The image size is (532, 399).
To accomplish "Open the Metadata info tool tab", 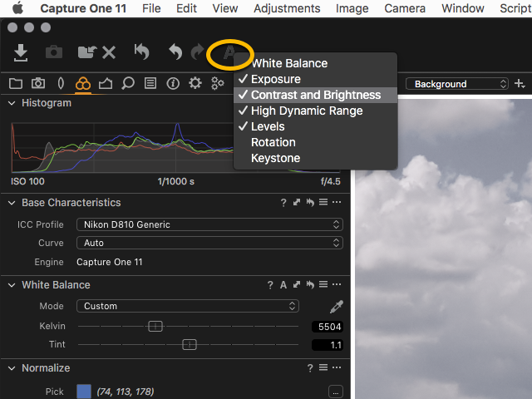I will click(x=173, y=83).
